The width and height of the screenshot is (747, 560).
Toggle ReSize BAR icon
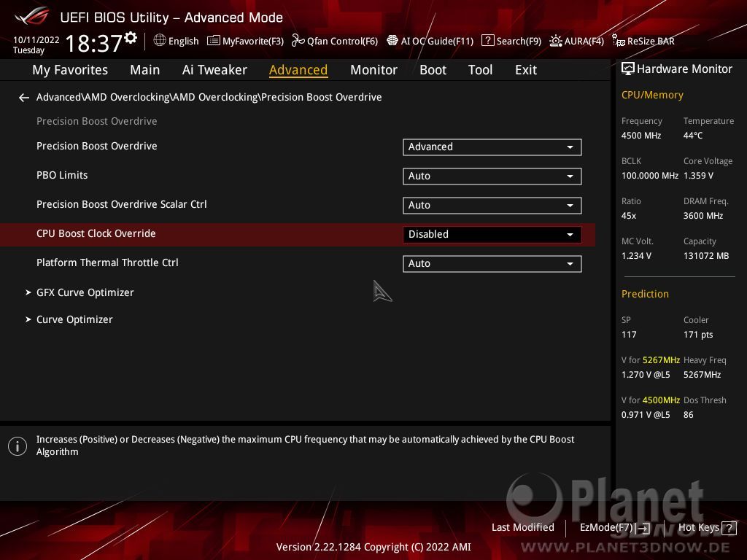click(619, 41)
